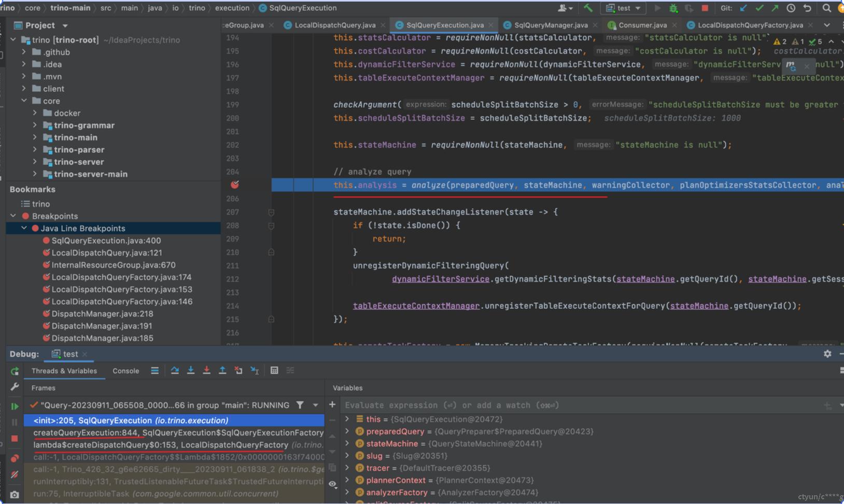Open the 'test' run configuration dropdown
This screenshot has height=504, width=844.
point(623,8)
